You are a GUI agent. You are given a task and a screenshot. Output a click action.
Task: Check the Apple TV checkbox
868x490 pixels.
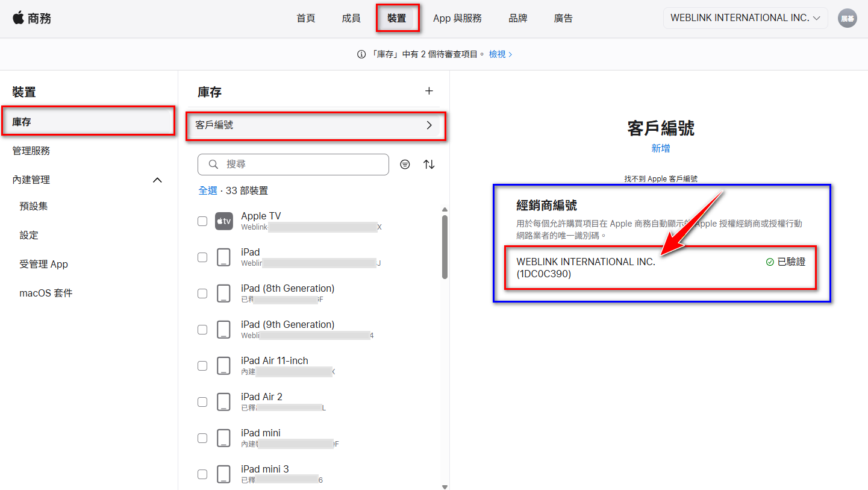[202, 221]
